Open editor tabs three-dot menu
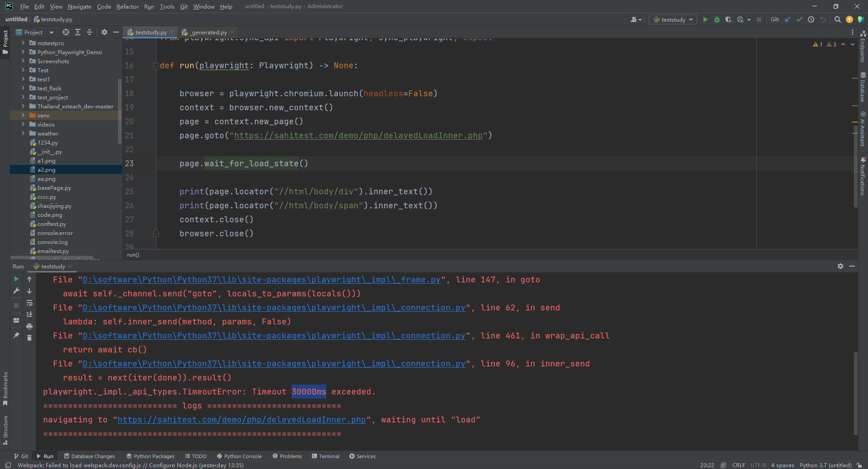 coord(853,32)
